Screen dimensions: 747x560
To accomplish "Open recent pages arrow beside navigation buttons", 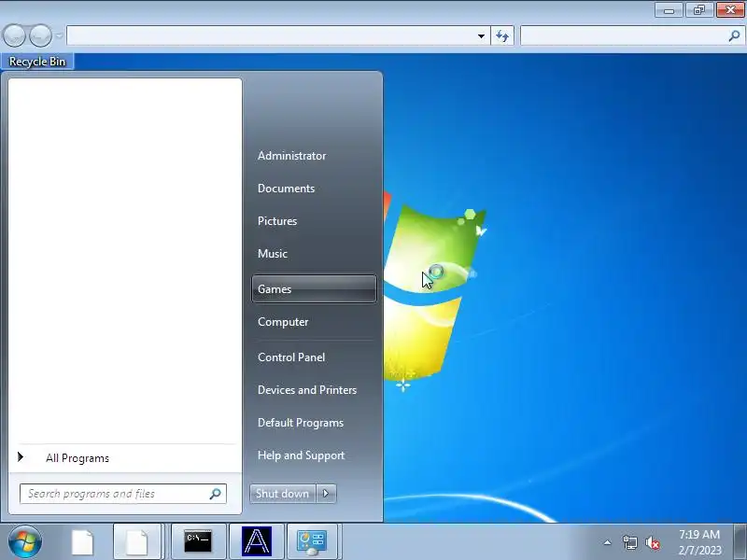I will 59,35.
